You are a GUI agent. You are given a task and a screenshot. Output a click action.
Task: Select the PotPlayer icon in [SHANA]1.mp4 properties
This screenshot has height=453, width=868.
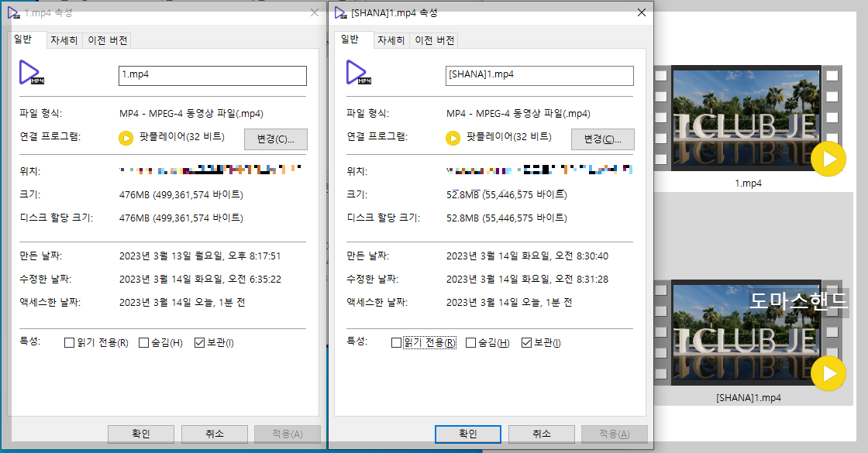[x=452, y=139]
